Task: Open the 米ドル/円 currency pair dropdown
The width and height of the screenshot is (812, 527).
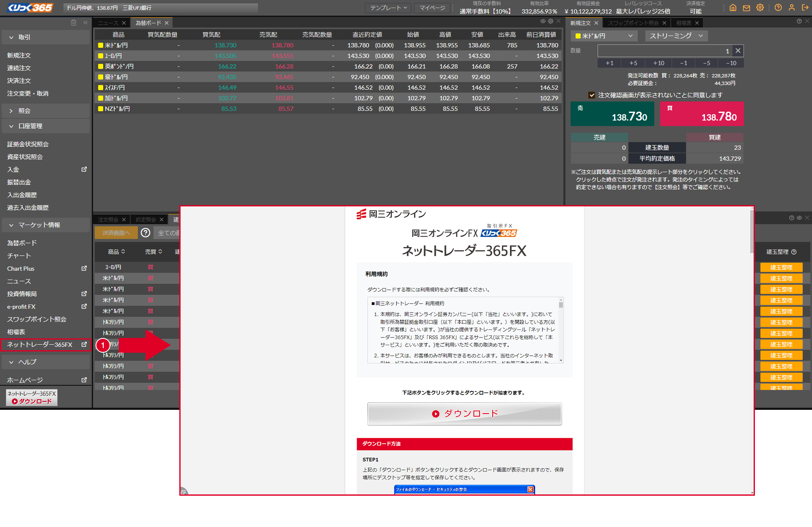Action: 604,36
